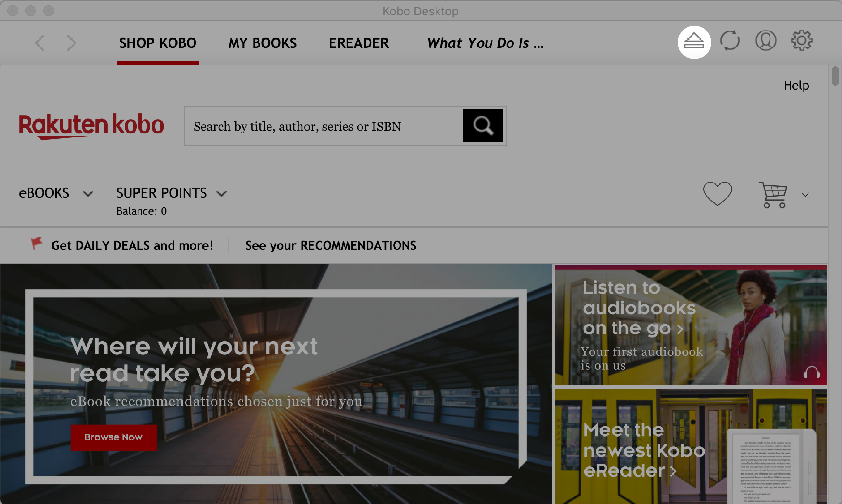
Task: Expand the Super Points dropdown
Action: point(222,193)
